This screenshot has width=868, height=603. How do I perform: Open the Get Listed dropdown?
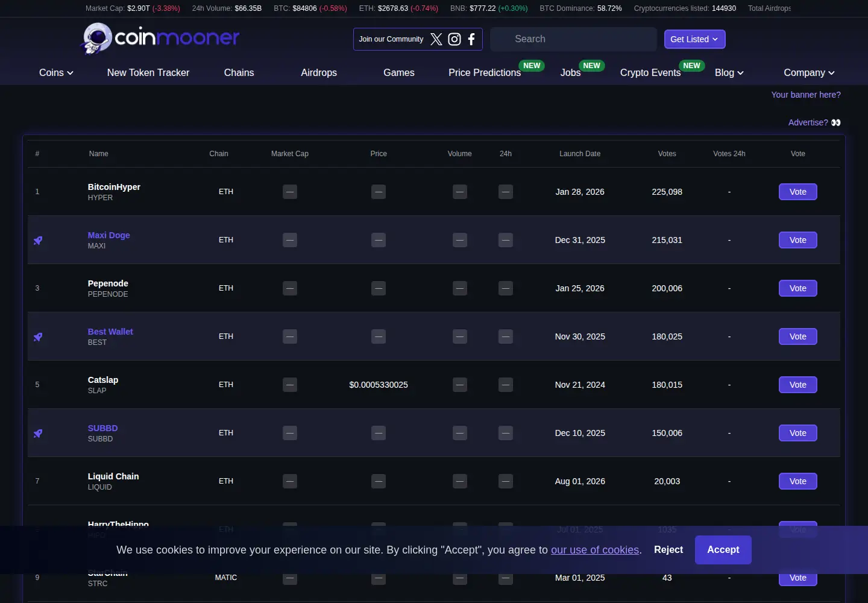pos(694,39)
